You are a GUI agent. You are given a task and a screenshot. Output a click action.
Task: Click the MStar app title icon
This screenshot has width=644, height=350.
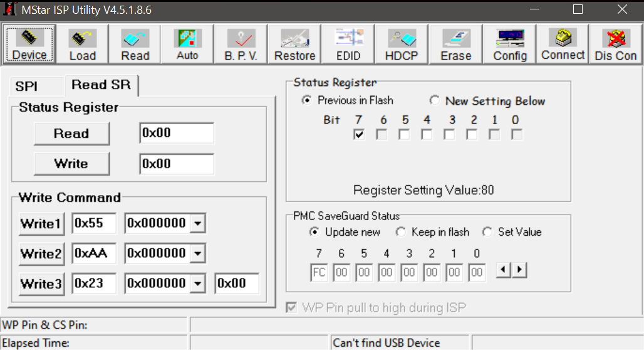click(x=10, y=9)
